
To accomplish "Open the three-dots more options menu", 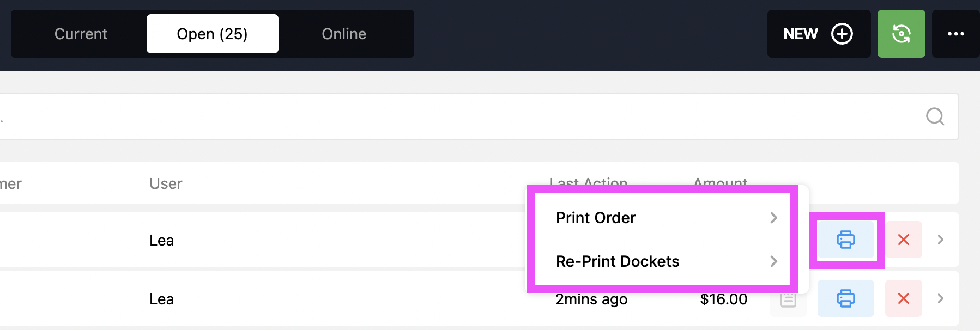I will point(955,34).
